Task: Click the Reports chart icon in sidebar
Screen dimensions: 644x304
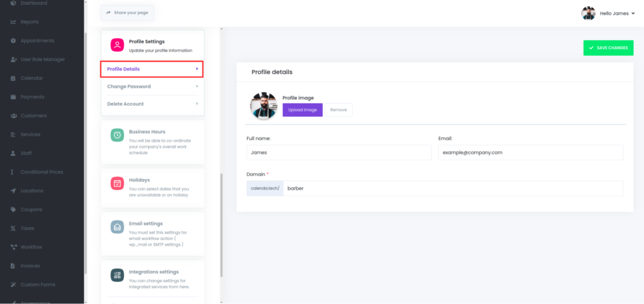Action: coord(14,22)
